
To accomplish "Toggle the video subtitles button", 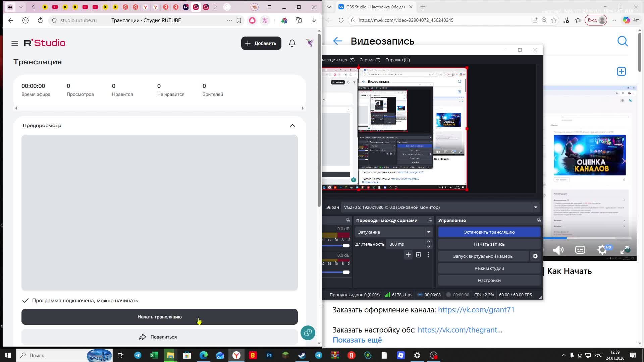I will click(x=580, y=250).
